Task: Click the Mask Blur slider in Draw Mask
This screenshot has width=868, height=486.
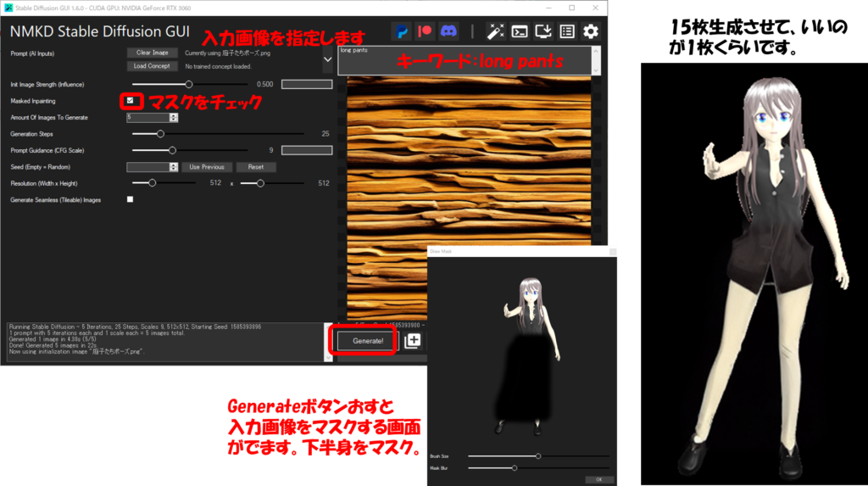Action: click(x=538, y=468)
